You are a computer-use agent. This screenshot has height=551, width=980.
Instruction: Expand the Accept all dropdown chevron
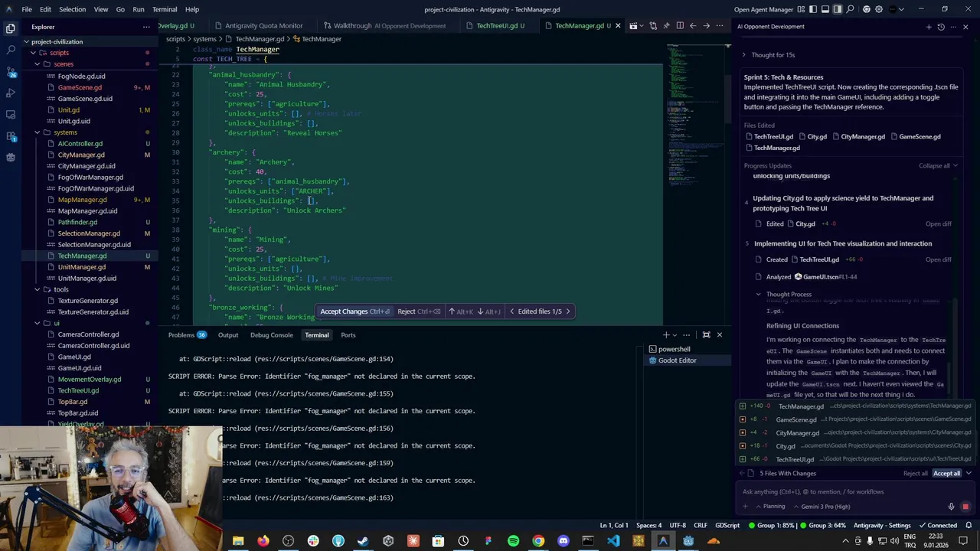point(969,474)
